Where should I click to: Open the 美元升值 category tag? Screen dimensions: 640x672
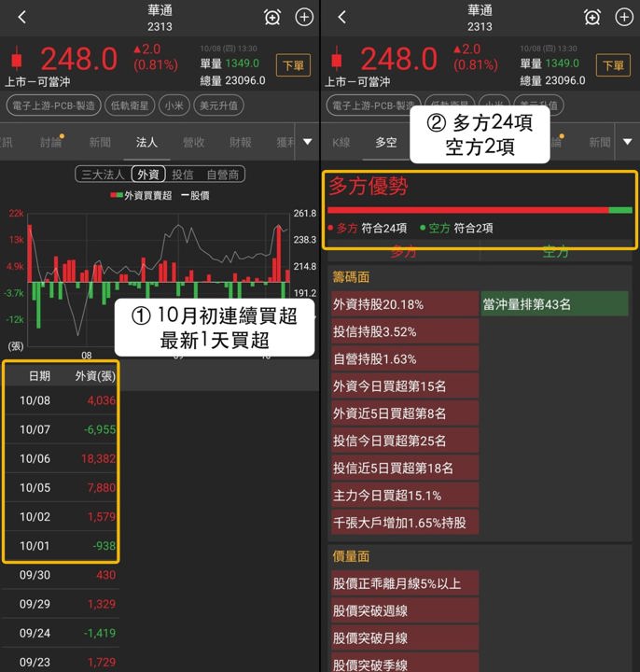pyautogui.click(x=218, y=105)
